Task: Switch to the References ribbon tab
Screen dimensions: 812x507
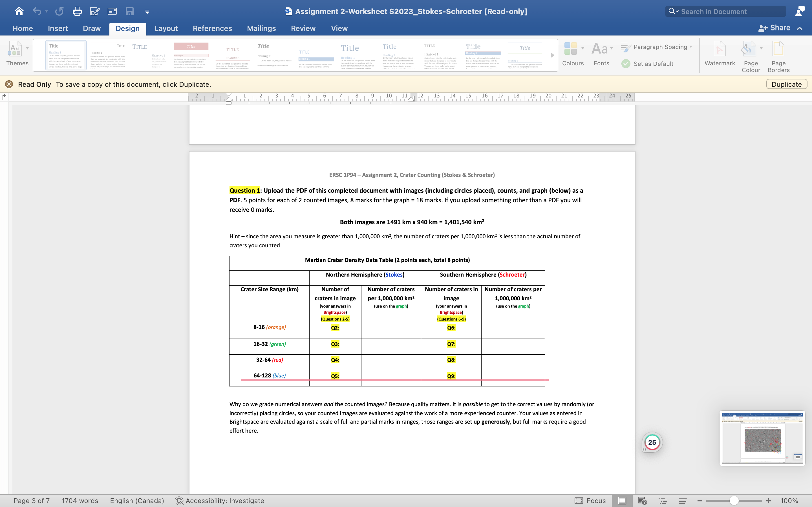Action: point(212,28)
